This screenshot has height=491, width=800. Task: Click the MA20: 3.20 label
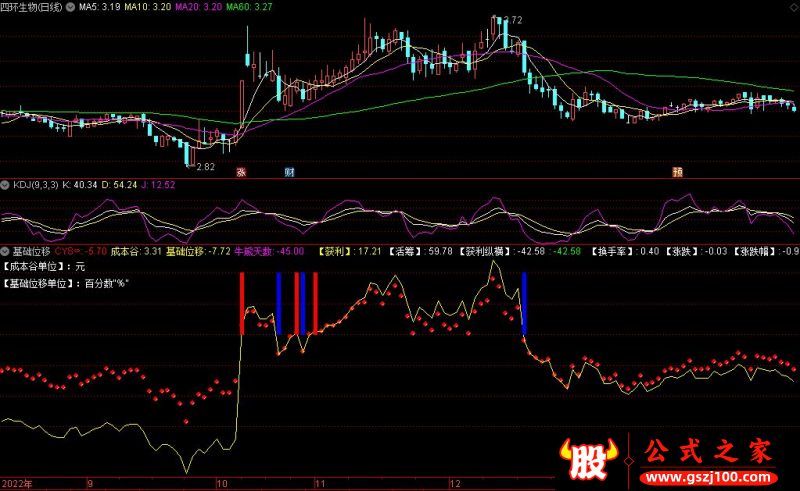198,7
